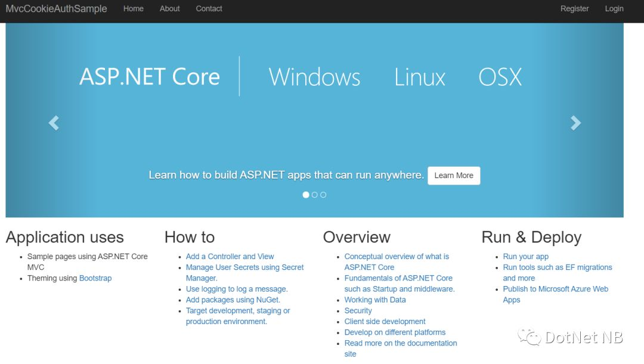Click the Overview heading
The width and height of the screenshot is (644, 364).
[x=357, y=237]
